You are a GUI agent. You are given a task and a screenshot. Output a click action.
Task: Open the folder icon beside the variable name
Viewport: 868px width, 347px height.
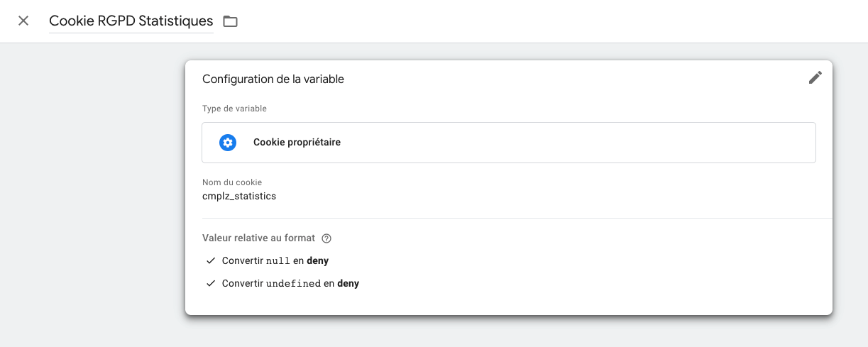230,21
